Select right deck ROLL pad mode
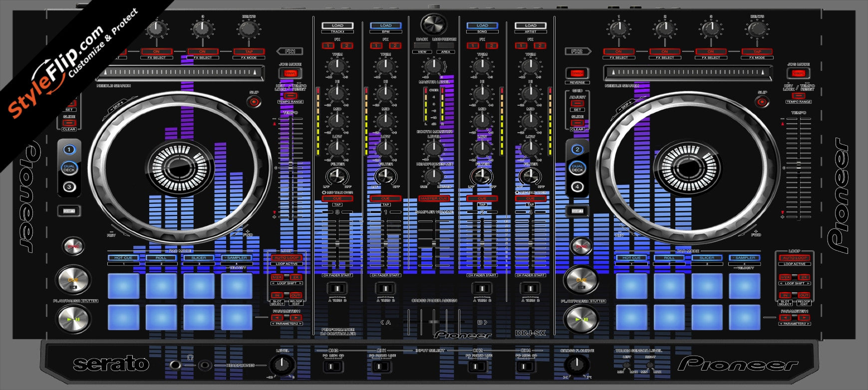 (669, 258)
